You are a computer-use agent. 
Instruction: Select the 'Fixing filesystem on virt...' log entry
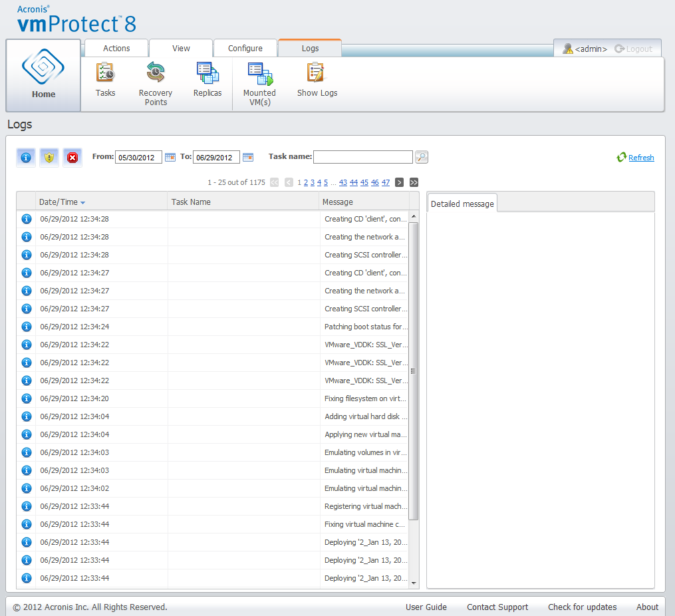(x=213, y=398)
